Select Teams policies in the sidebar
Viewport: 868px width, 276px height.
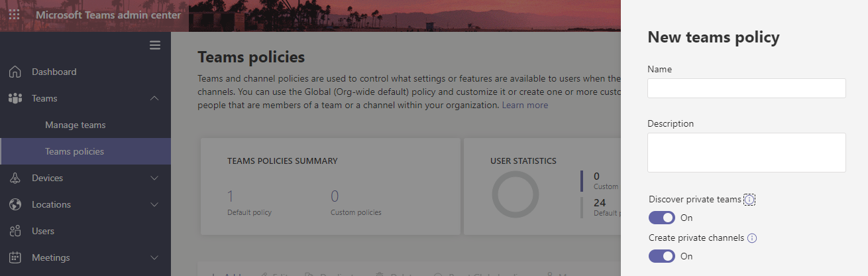(85, 151)
